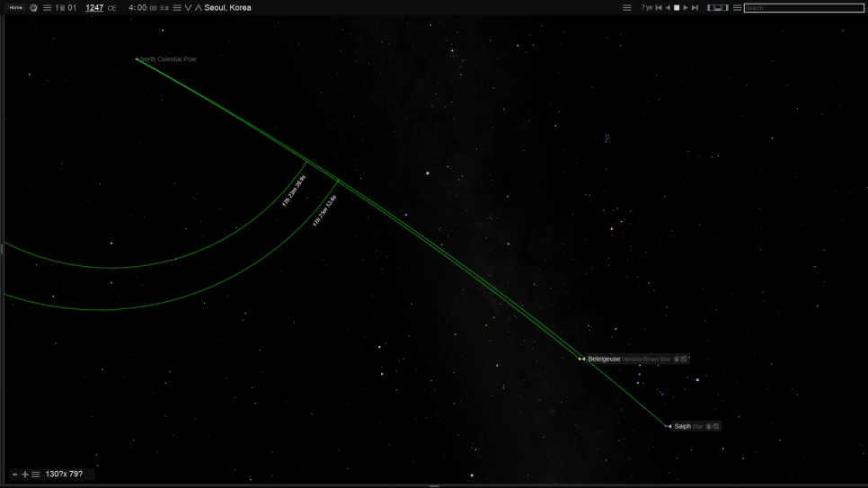868x488 pixels.
Task: Step time backward one step
Action: coord(659,8)
